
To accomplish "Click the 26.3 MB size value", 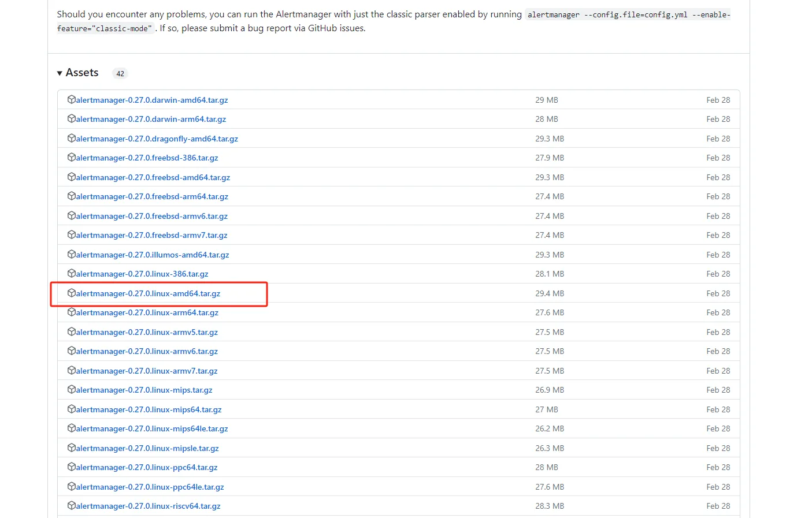I will click(550, 448).
